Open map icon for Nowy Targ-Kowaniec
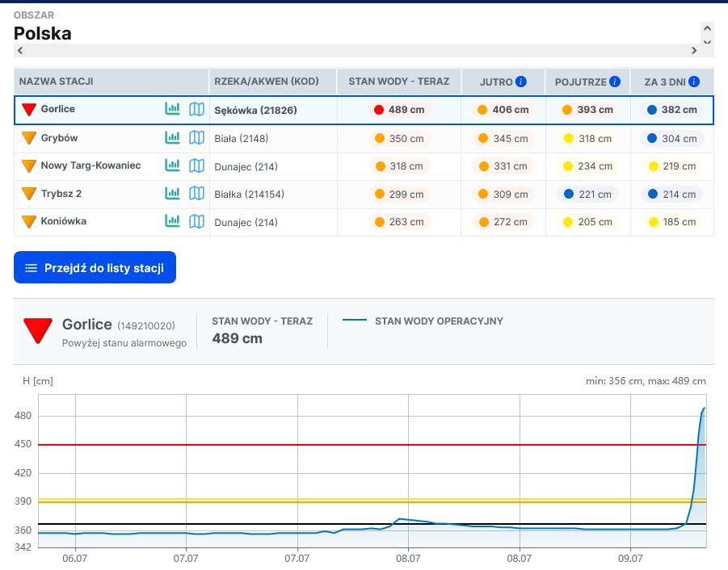Screen dimensions: 728x570 point(196,166)
